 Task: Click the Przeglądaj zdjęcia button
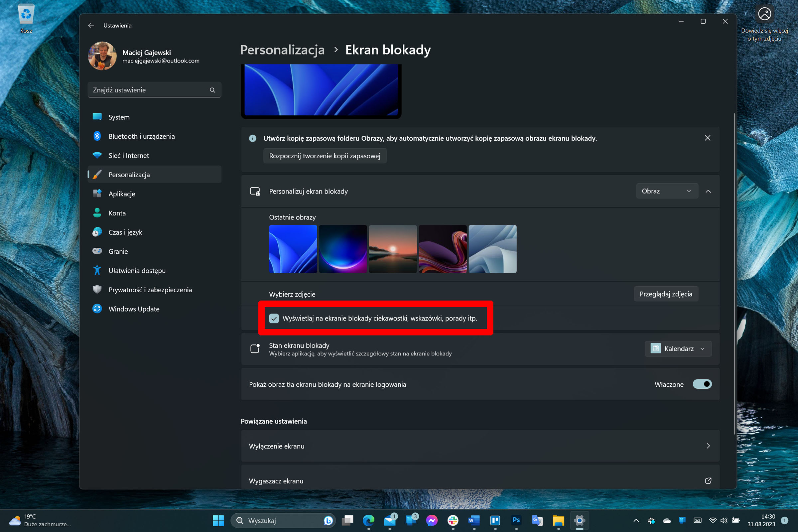coord(666,294)
